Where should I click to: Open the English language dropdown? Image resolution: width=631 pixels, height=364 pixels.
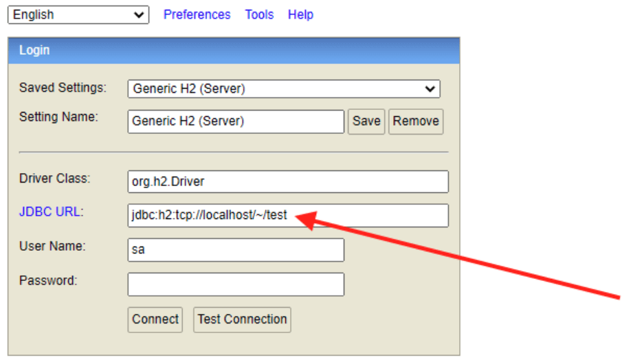coord(78,15)
